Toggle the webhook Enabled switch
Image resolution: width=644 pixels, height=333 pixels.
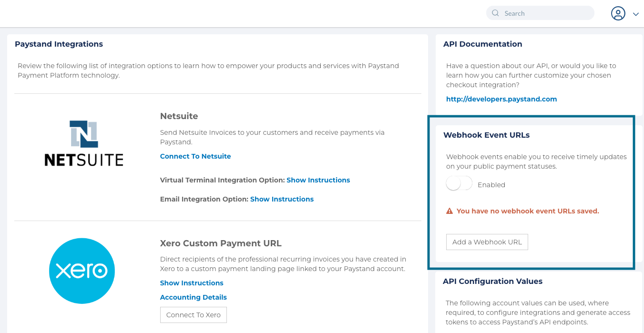459,184
